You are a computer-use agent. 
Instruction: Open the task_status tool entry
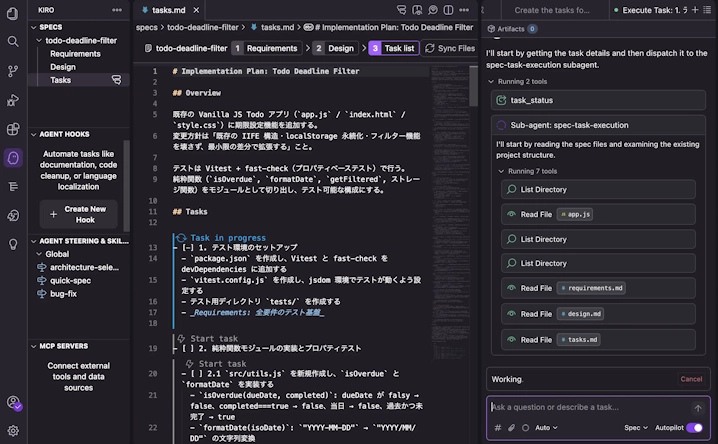click(x=598, y=100)
